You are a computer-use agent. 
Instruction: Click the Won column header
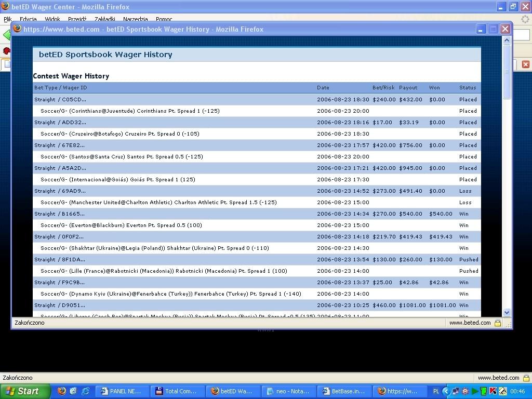click(x=434, y=87)
